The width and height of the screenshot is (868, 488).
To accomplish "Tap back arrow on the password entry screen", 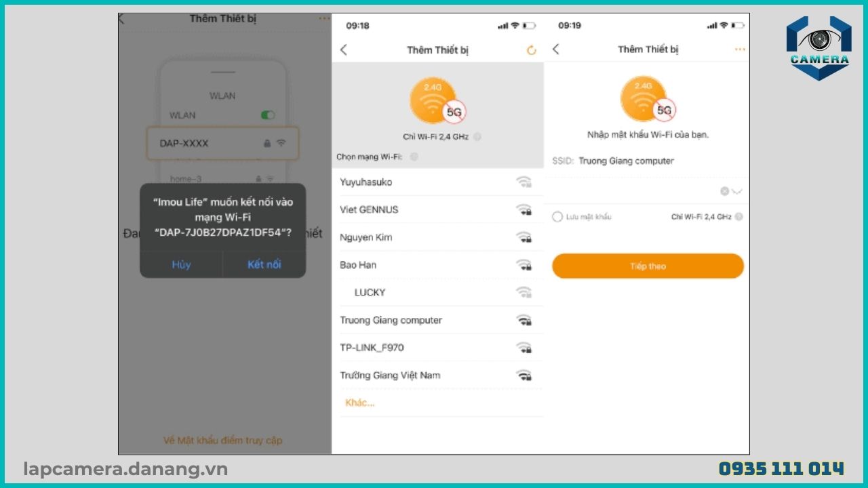I will coord(556,49).
